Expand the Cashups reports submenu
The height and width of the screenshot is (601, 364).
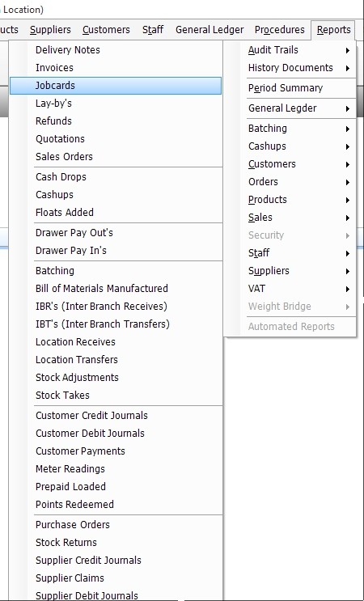(x=298, y=146)
